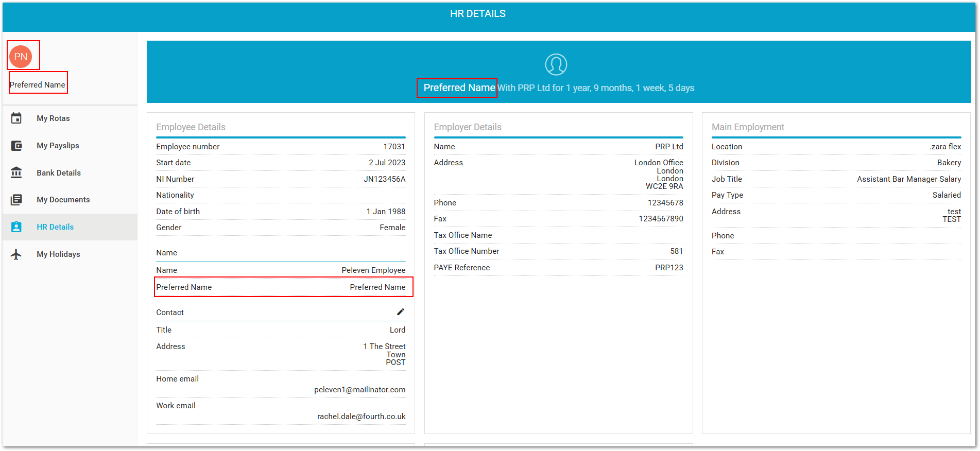Viewport: 980px width, 451px height.
Task: Click tenure text With PRP Ltd
Action: pos(596,88)
